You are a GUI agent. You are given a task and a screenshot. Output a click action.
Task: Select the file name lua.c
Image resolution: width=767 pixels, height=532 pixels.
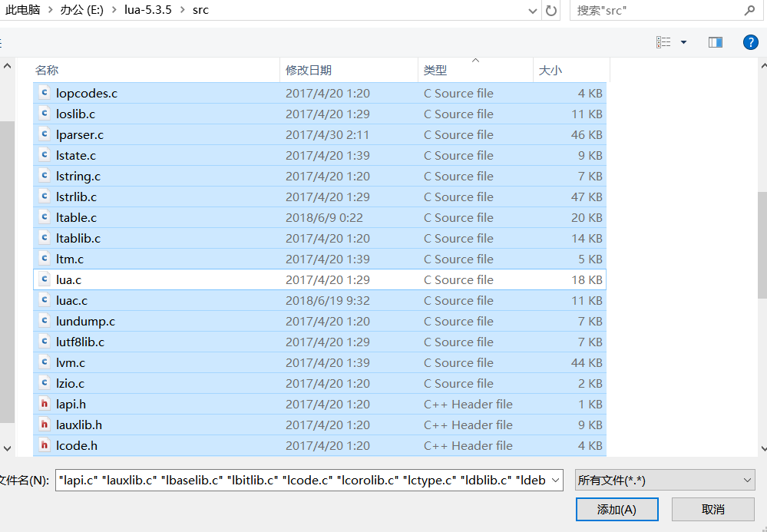coord(68,279)
